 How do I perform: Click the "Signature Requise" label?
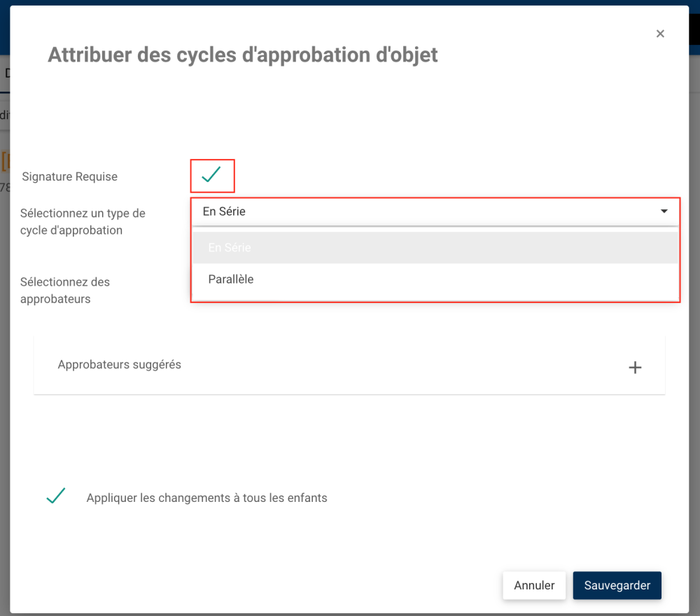(69, 176)
